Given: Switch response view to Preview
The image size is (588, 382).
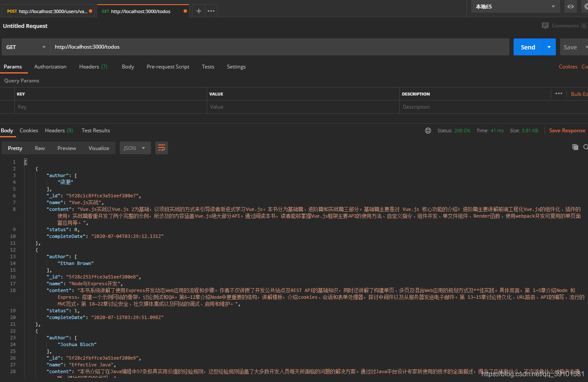Looking at the screenshot, I should (67, 148).
